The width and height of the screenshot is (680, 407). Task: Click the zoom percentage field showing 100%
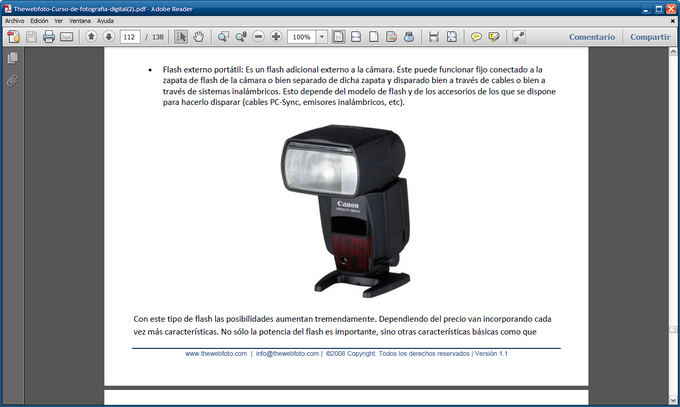coord(302,37)
